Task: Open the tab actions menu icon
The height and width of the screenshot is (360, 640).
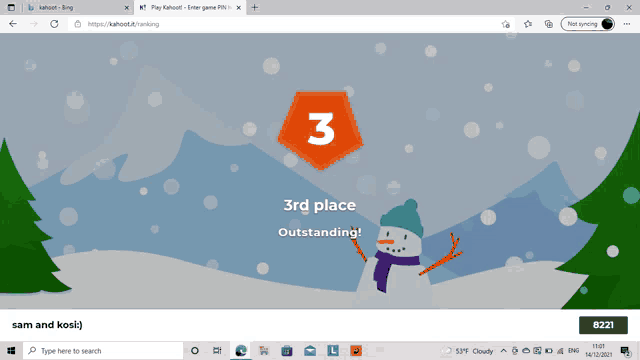Action: [11, 7]
